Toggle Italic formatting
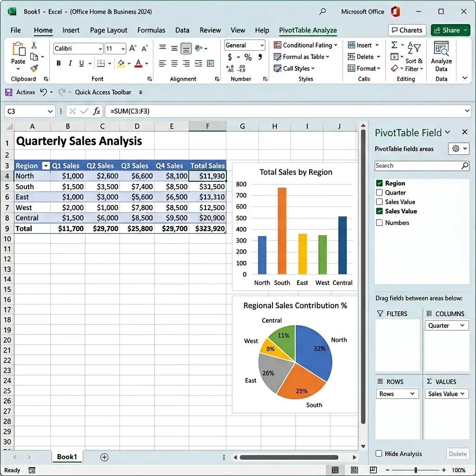Viewport: 476px width, 476px height. click(x=70, y=63)
